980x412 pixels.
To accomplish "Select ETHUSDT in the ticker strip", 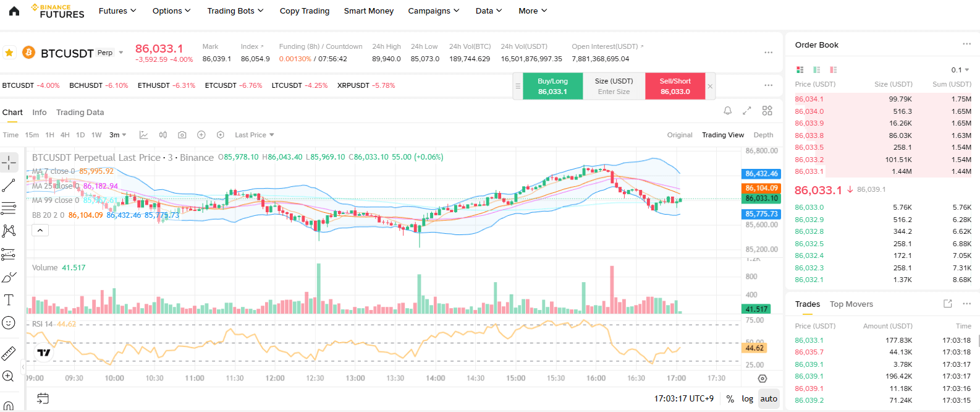I will 166,85.
